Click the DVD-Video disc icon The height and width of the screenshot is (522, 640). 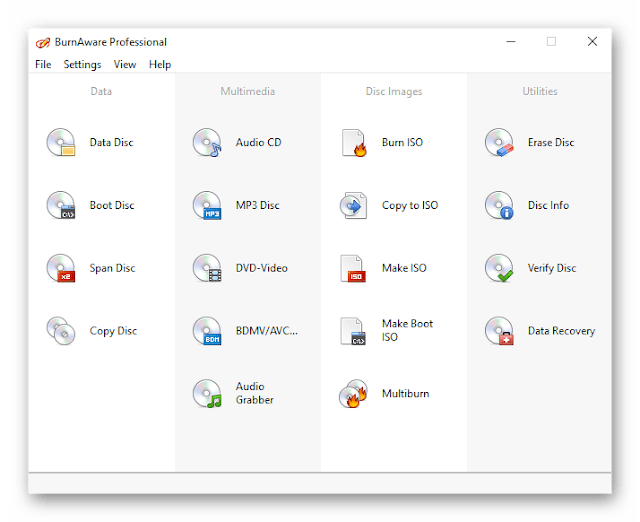[207, 268]
